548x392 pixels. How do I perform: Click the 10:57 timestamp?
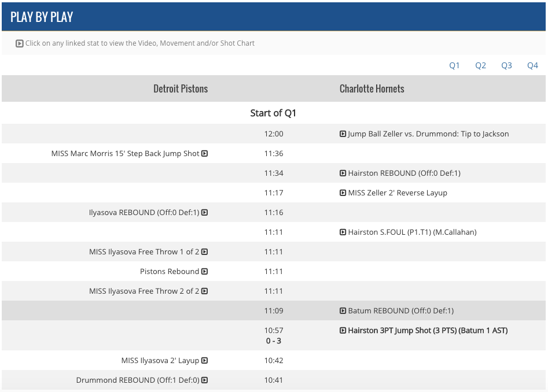click(274, 330)
